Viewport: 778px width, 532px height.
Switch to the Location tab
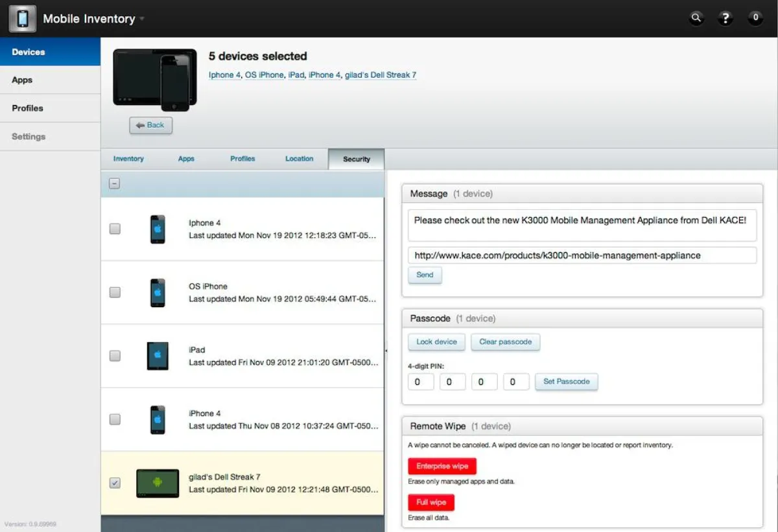299,159
